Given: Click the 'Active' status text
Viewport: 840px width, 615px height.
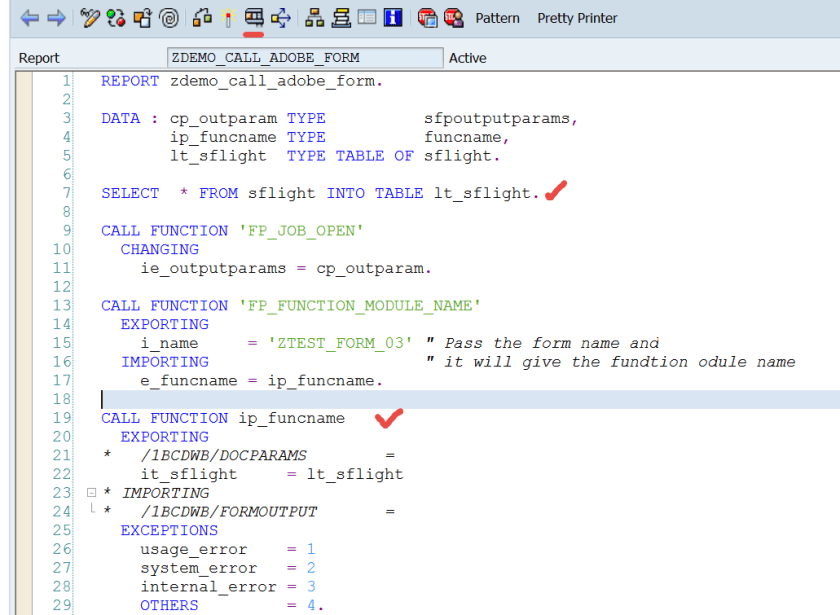Looking at the screenshot, I should [467, 58].
